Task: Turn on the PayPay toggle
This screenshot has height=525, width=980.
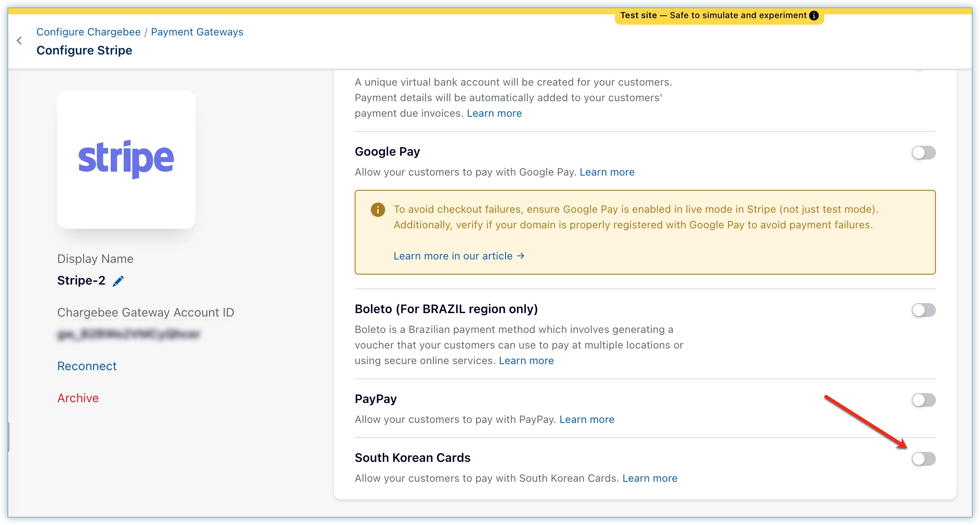Action: [923, 400]
